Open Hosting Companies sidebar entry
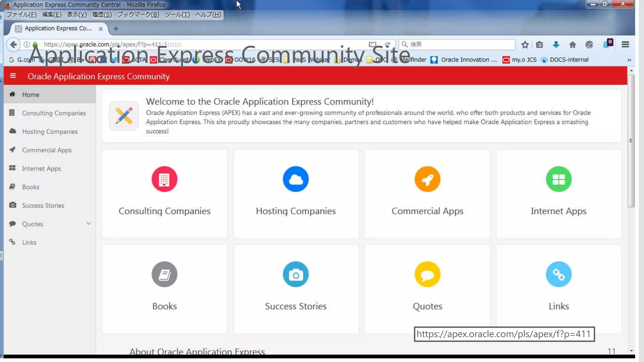 pyautogui.click(x=50, y=132)
